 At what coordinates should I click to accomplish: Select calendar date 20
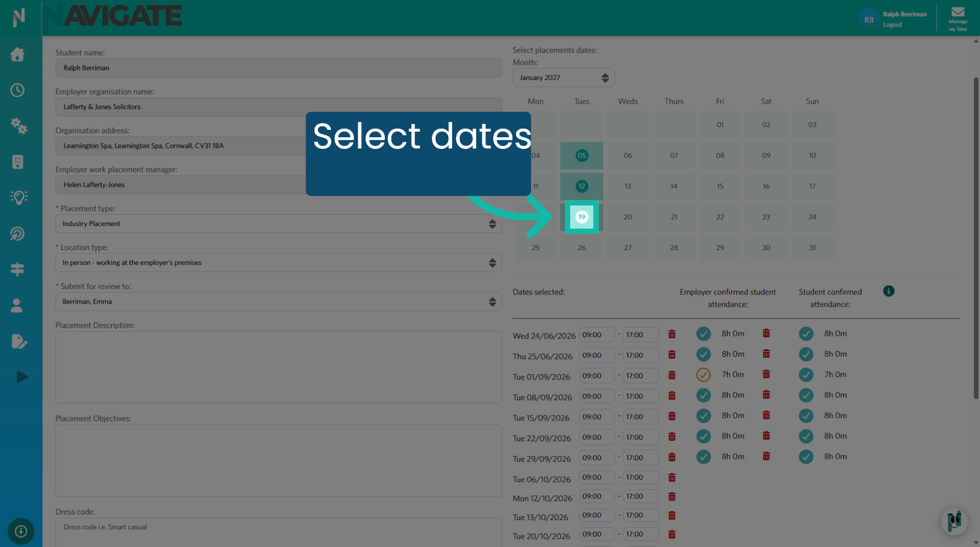coord(628,217)
